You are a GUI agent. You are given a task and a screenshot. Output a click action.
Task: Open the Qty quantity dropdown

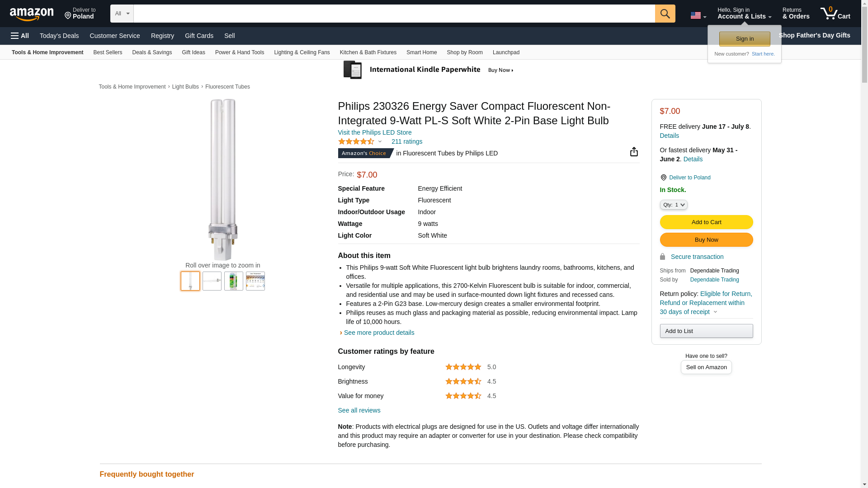(673, 205)
